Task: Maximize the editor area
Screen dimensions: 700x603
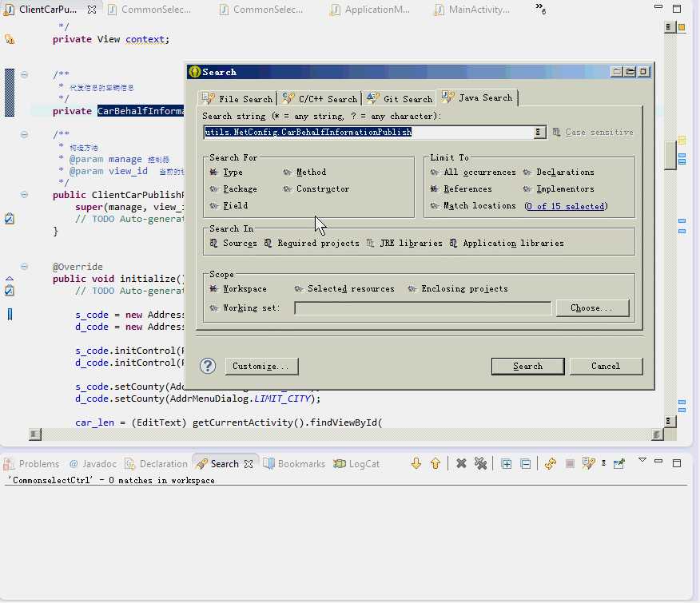Action: click(x=677, y=9)
